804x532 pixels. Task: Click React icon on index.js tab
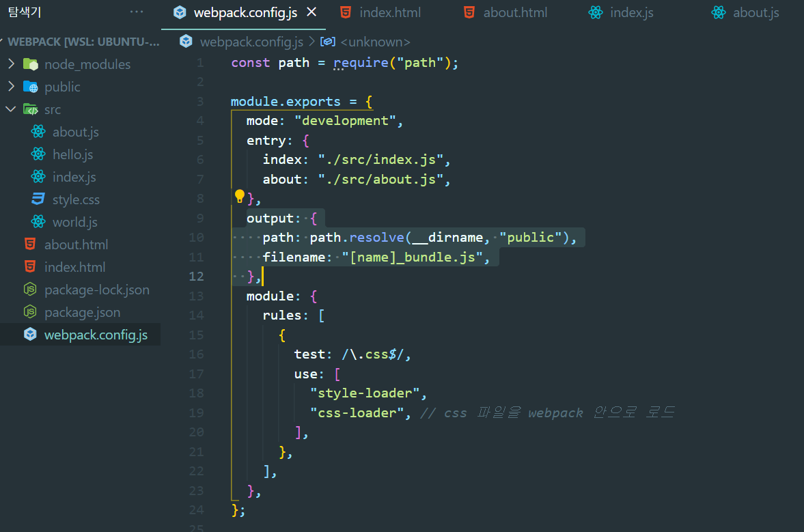tap(595, 12)
